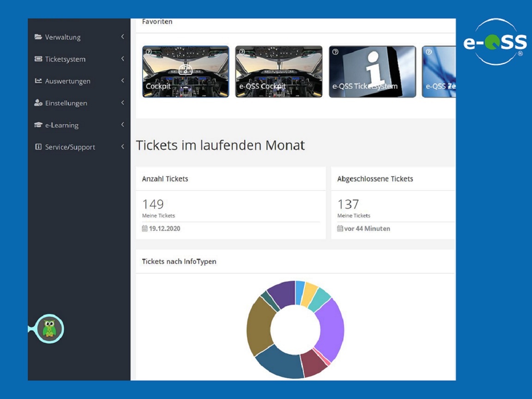Click help icon on partially visible e-QSS Ze tile

[x=429, y=52]
